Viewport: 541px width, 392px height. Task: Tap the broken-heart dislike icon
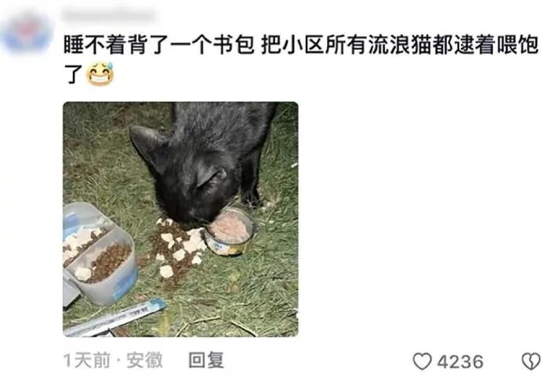tap(531, 361)
